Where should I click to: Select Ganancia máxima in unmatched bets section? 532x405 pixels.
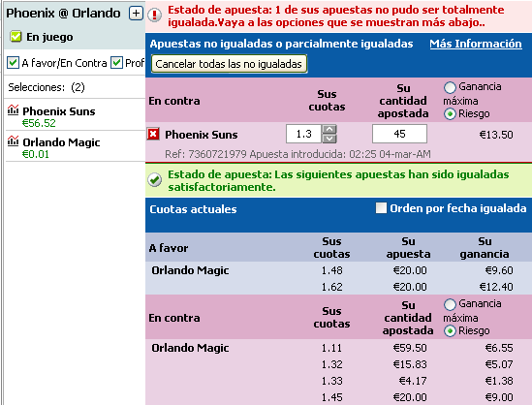pyautogui.click(x=450, y=87)
